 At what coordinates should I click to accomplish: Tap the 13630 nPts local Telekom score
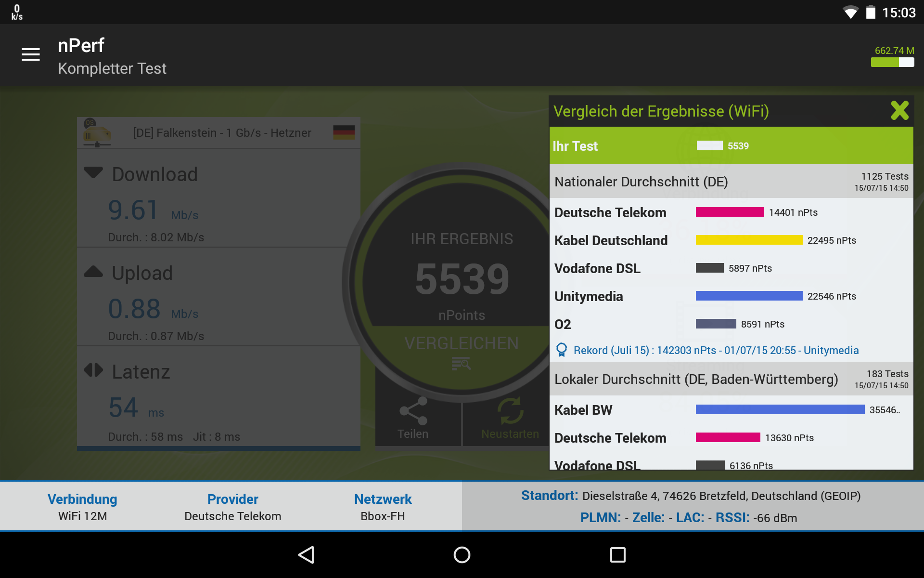click(789, 438)
